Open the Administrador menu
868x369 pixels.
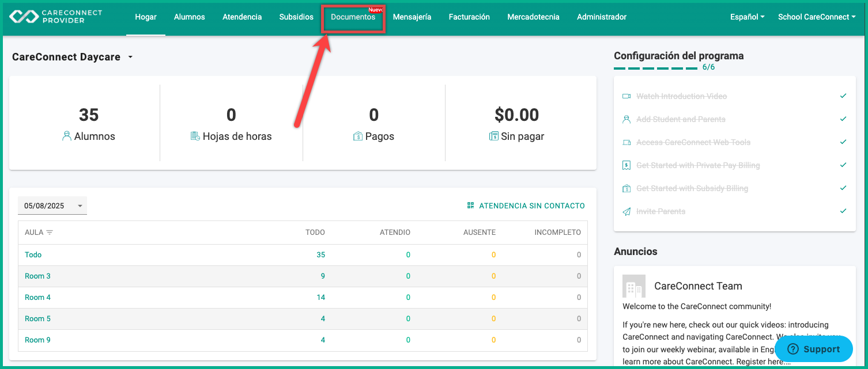click(602, 17)
